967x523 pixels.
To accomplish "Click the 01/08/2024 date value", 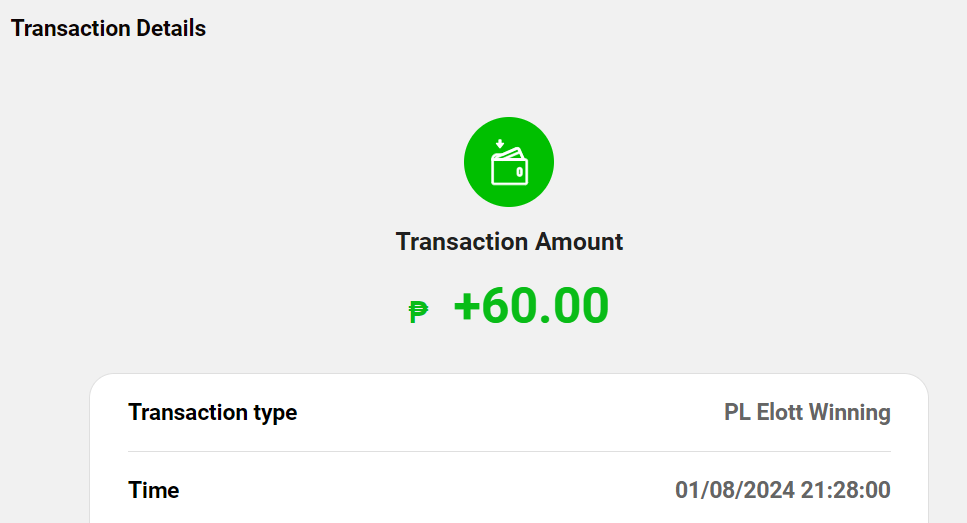I will pyautogui.click(x=734, y=490).
